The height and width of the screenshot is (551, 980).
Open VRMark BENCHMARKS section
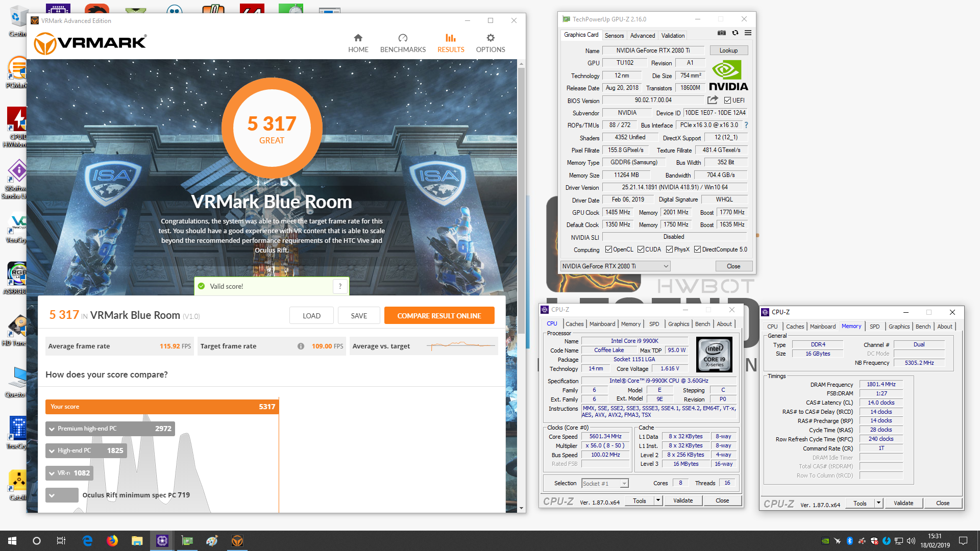[403, 43]
